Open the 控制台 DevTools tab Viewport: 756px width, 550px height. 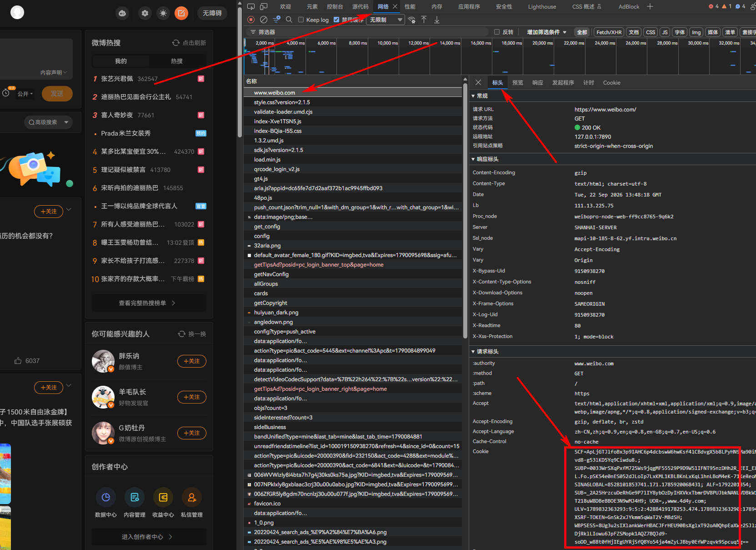pyautogui.click(x=335, y=6)
